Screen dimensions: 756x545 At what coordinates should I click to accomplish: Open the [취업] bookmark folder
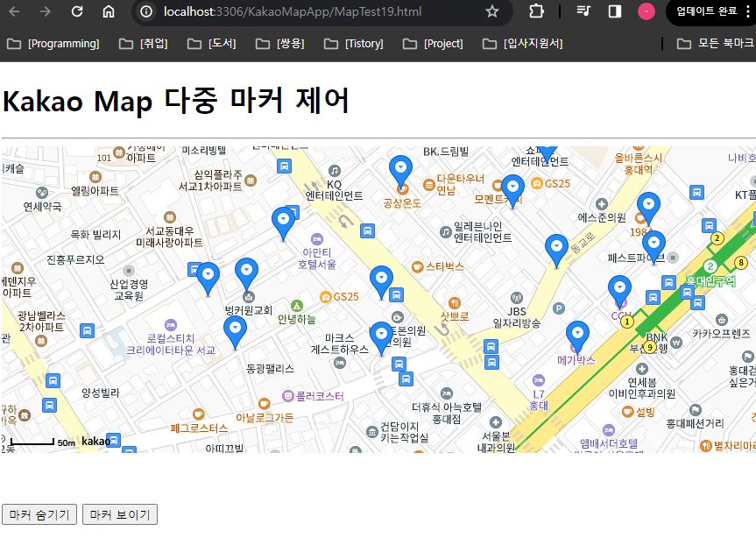point(143,44)
